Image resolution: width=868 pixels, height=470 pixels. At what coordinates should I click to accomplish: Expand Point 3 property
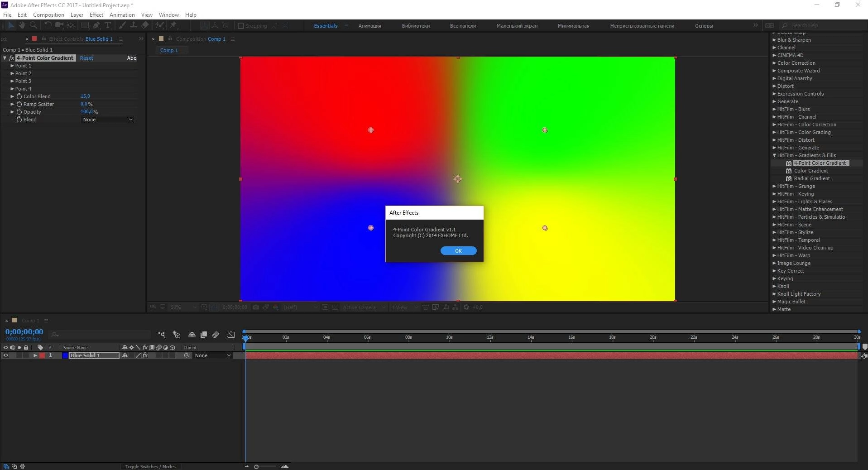click(x=12, y=81)
